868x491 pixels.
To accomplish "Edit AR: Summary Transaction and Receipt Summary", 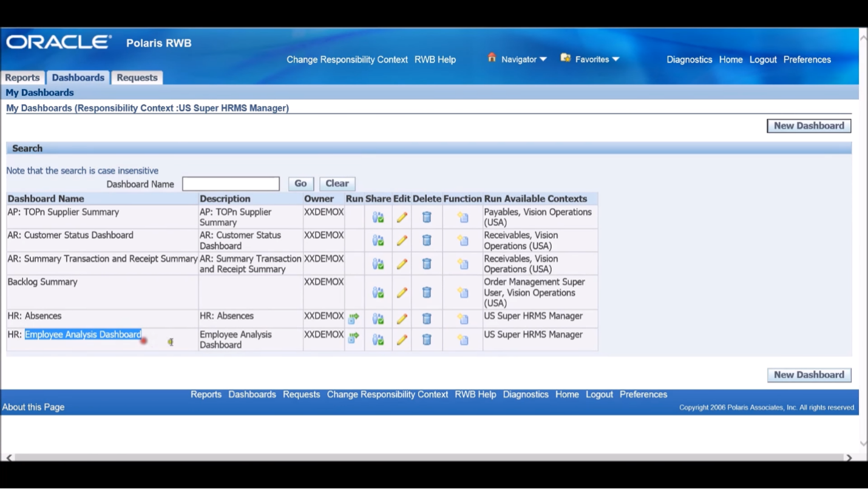I will [402, 264].
